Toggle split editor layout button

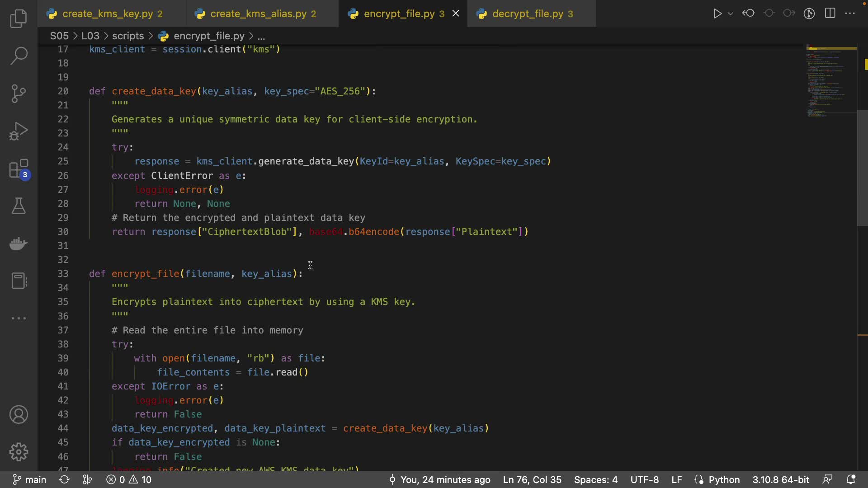[830, 14]
